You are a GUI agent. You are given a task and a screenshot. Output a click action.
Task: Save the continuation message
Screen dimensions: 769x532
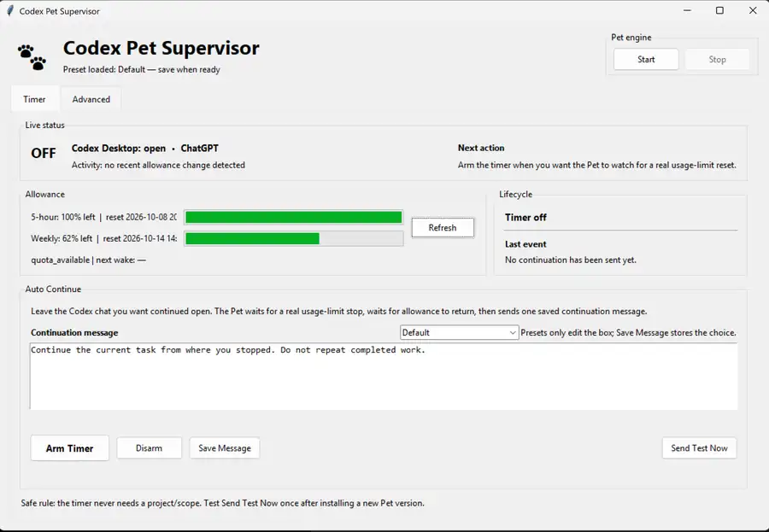click(x=225, y=448)
